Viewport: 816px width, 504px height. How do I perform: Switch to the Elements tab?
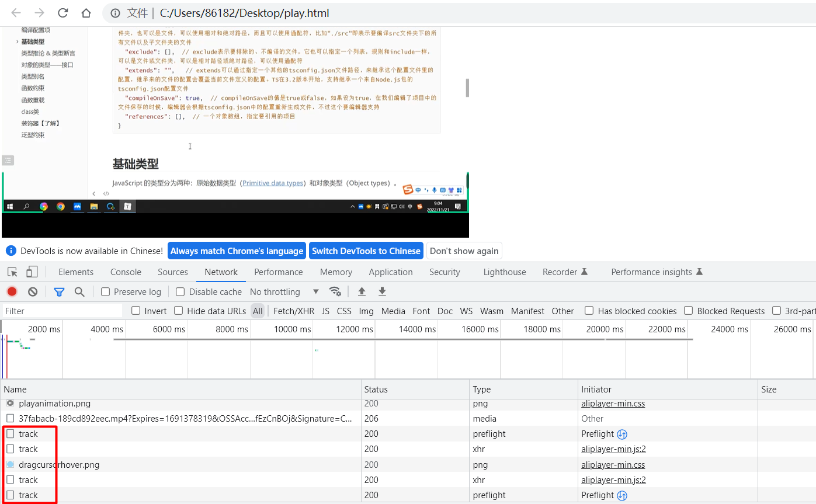76,272
